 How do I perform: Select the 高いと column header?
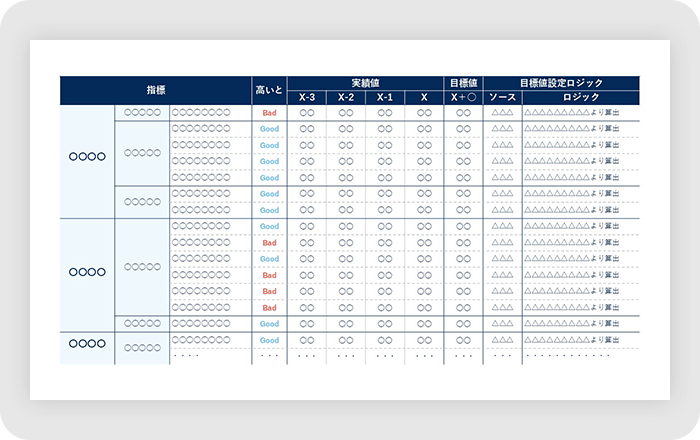click(269, 90)
